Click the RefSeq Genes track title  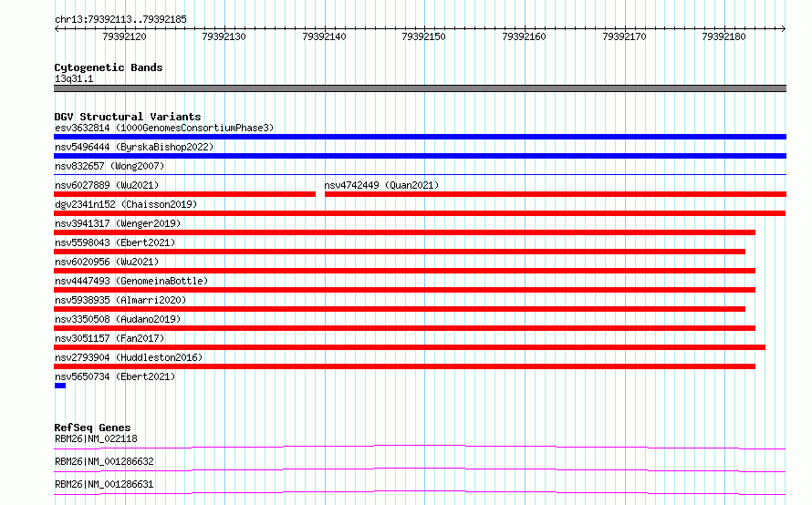92,428
